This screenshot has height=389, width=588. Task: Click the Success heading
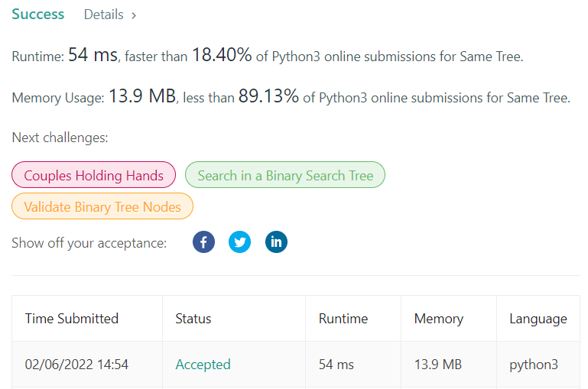pyautogui.click(x=38, y=15)
